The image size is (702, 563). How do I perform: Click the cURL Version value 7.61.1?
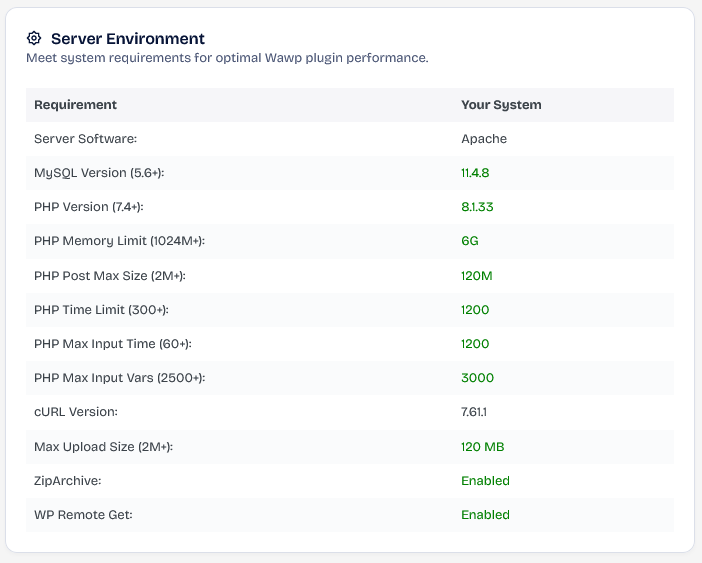[476, 412]
